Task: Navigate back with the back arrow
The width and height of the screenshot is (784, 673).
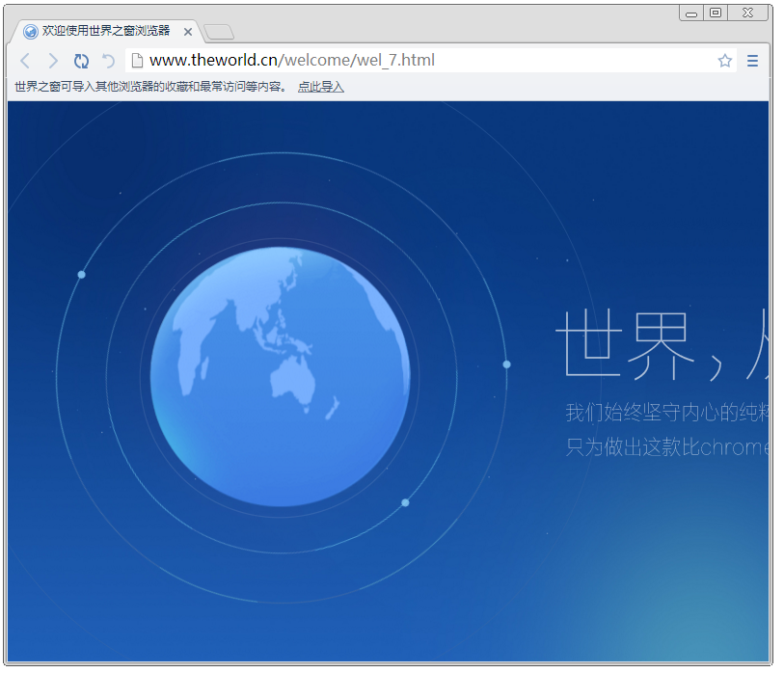Action: pyautogui.click(x=25, y=60)
